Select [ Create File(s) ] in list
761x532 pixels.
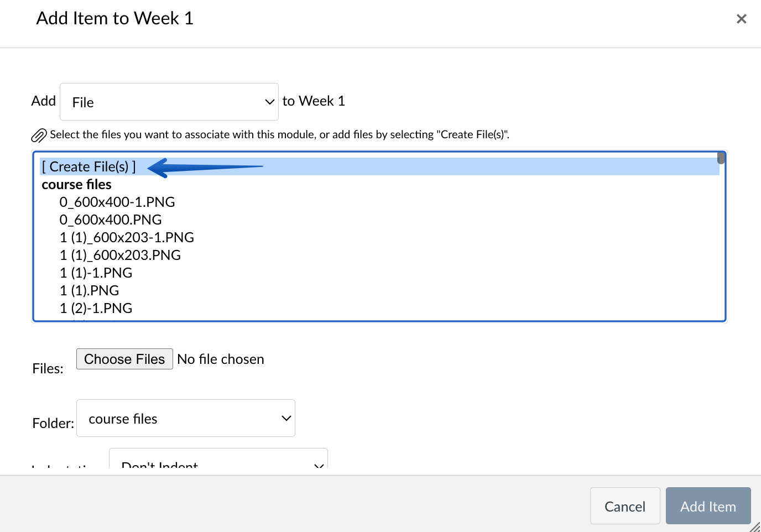coord(88,166)
